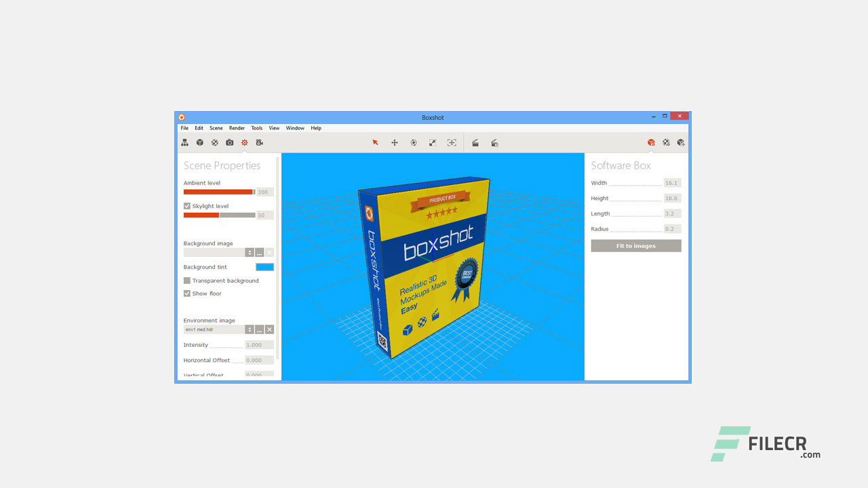
Task: Open the Window menu
Action: tap(295, 128)
